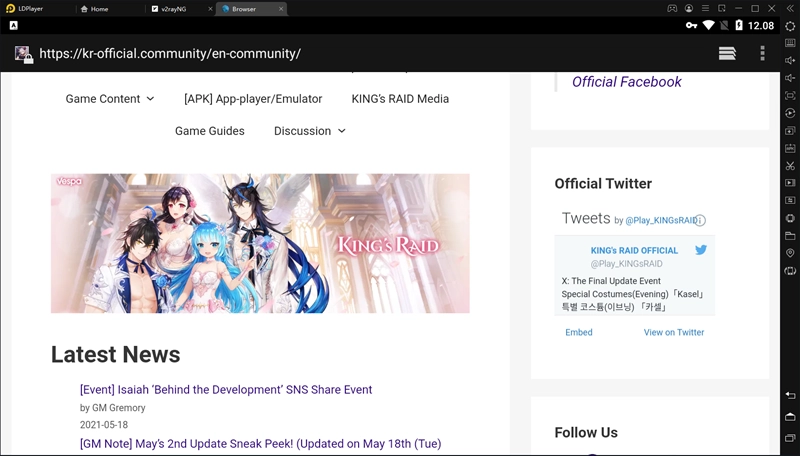This screenshot has height=456, width=800.
Task: Click the Latest News heading
Action: 116,354
